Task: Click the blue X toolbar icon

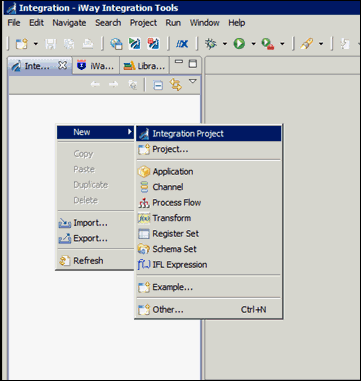Action: 182,44
